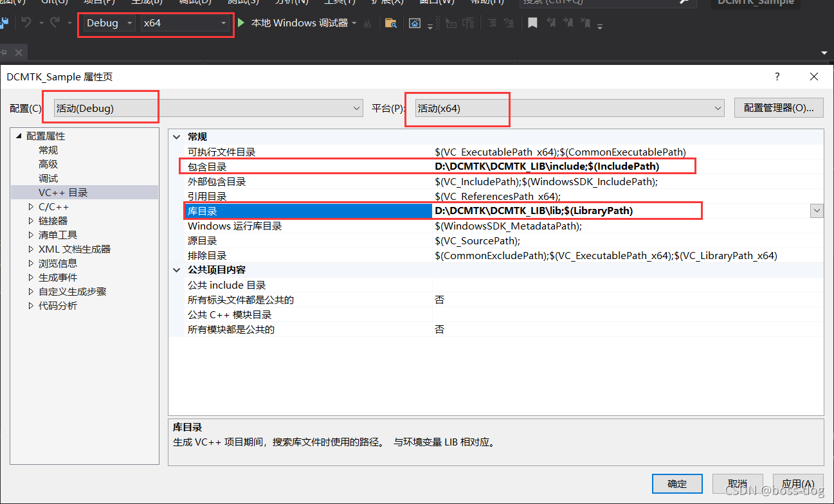Click the house window icon in toolbar
This screenshot has height=504, width=834.
point(415,24)
